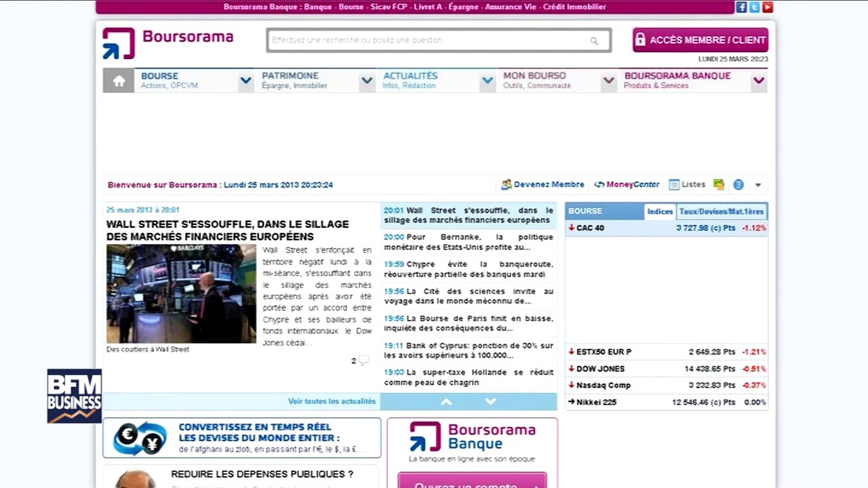
Task: Click the Épargne top bar link
Action: click(x=464, y=7)
